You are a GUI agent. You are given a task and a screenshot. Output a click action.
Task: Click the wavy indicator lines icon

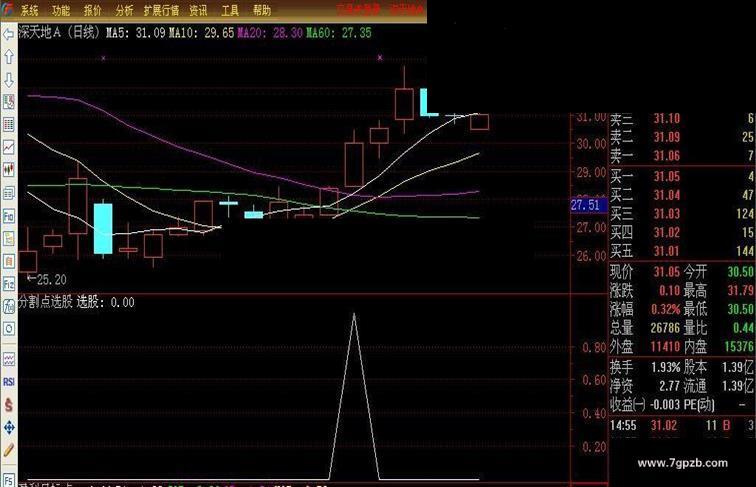pos(9,359)
